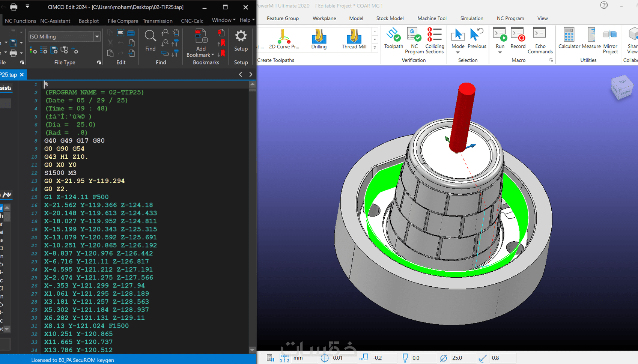Open the Stock Model tab in PowerMill

tap(390, 18)
